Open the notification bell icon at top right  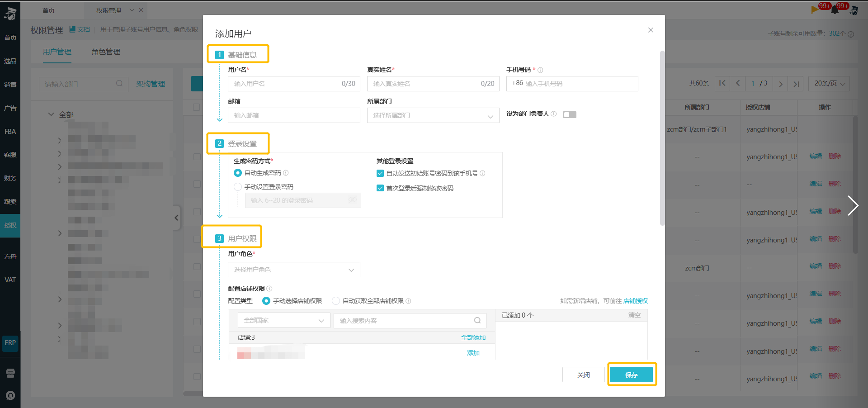[835, 10]
